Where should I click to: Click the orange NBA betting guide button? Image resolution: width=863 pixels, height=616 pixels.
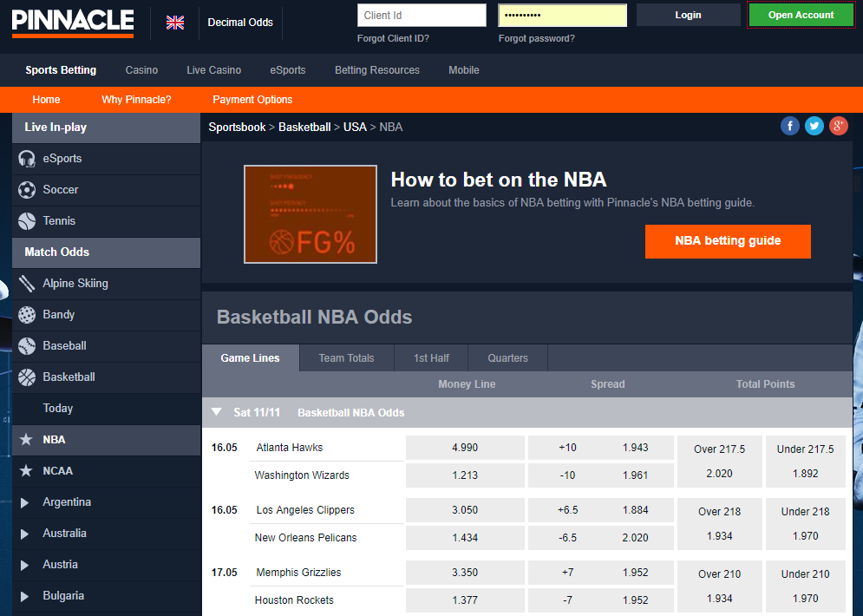coord(728,241)
